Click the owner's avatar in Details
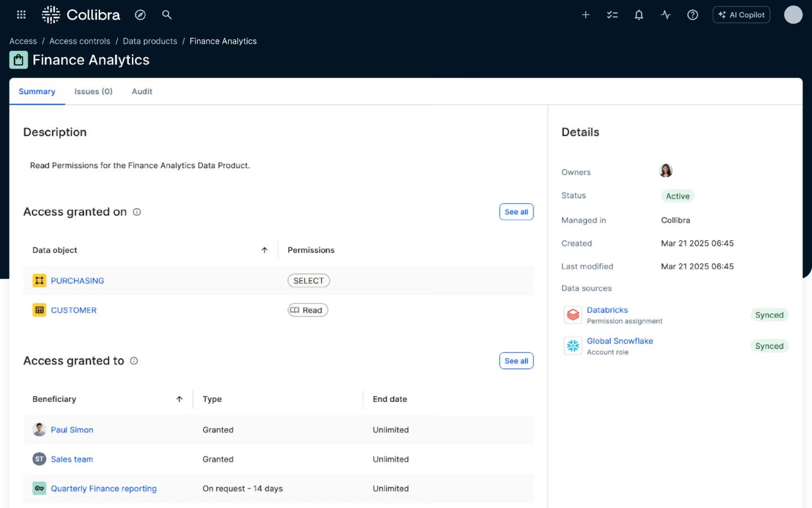The height and width of the screenshot is (508, 812). click(x=666, y=170)
